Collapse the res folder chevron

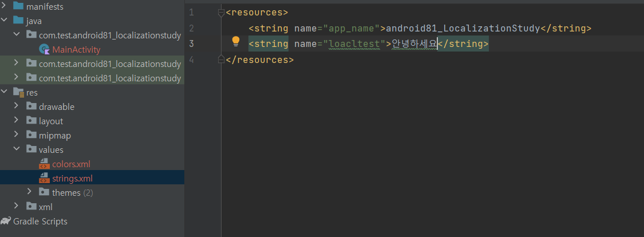tap(4, 92)
